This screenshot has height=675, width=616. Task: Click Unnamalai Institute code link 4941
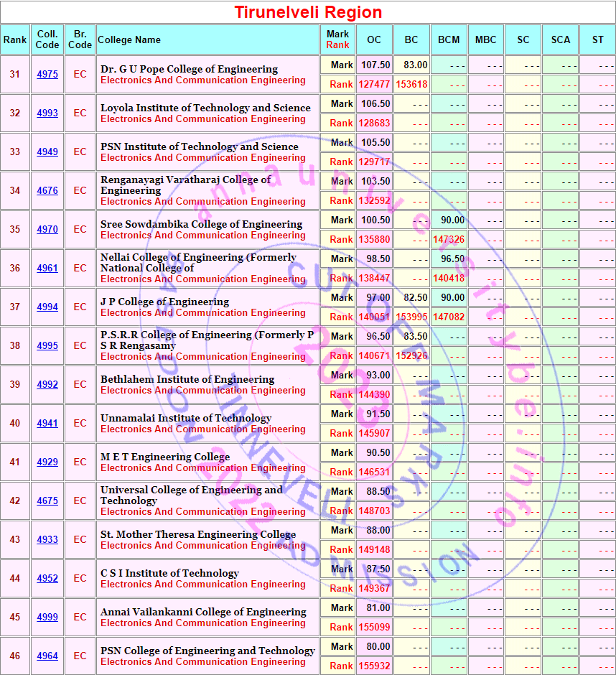(47, 424)
